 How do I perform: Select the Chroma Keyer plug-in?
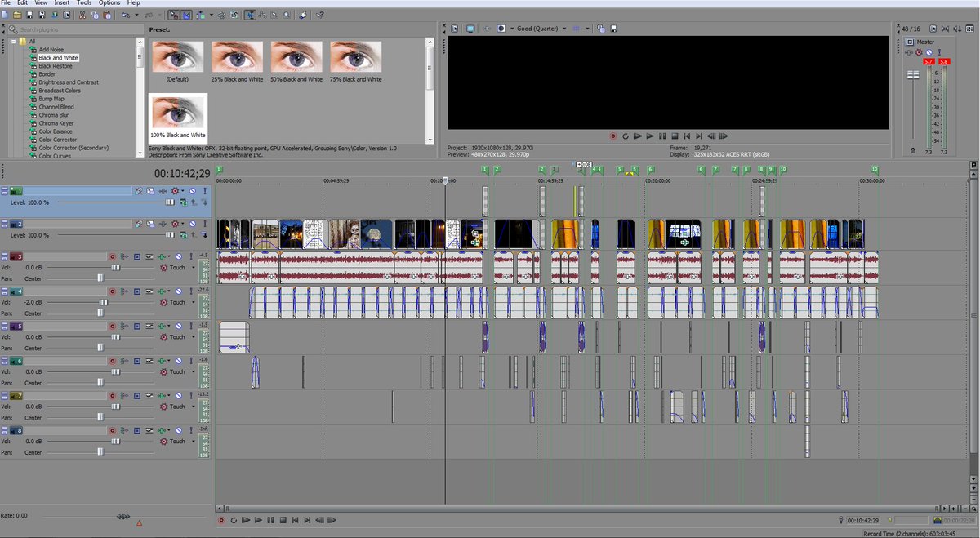[x=56, y=123]
